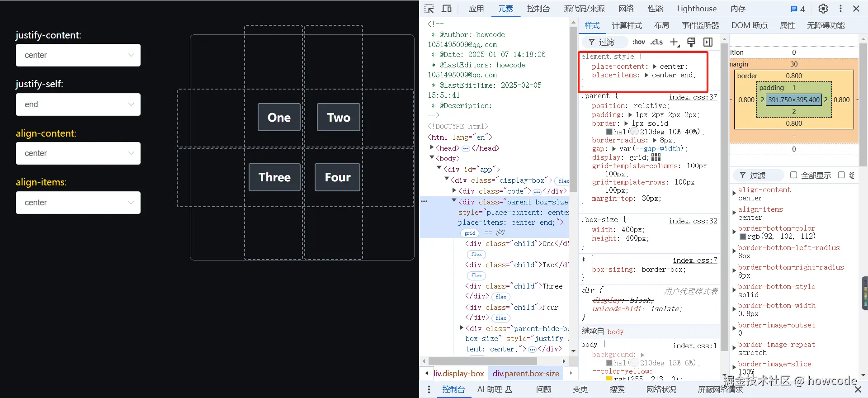
Task: Click the flex badge after child Four
Action: point(501,318)
